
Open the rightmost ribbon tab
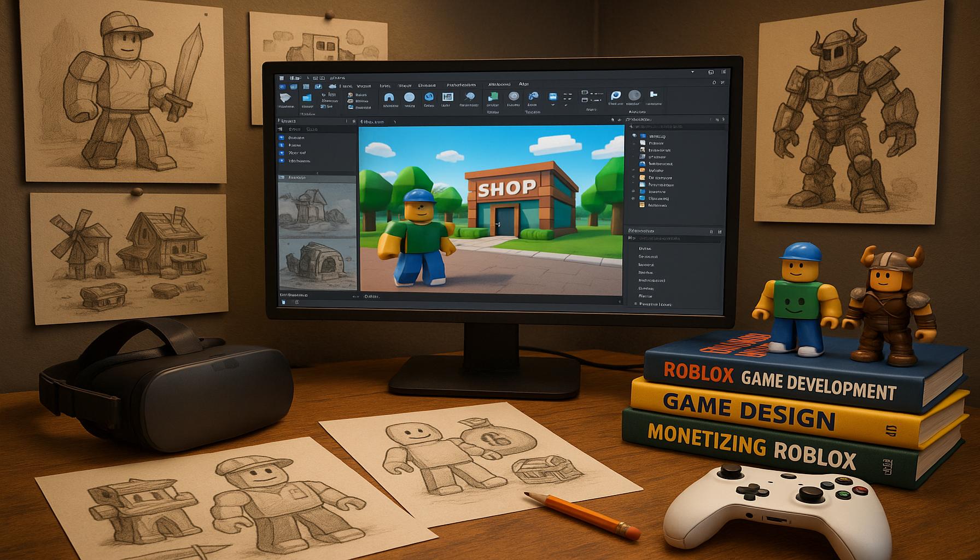[523, 85]
